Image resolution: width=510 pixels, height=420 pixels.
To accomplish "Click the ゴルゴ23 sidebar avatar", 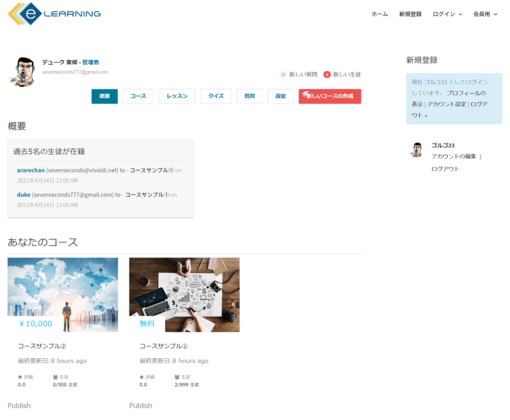I will tap(417, 150).
